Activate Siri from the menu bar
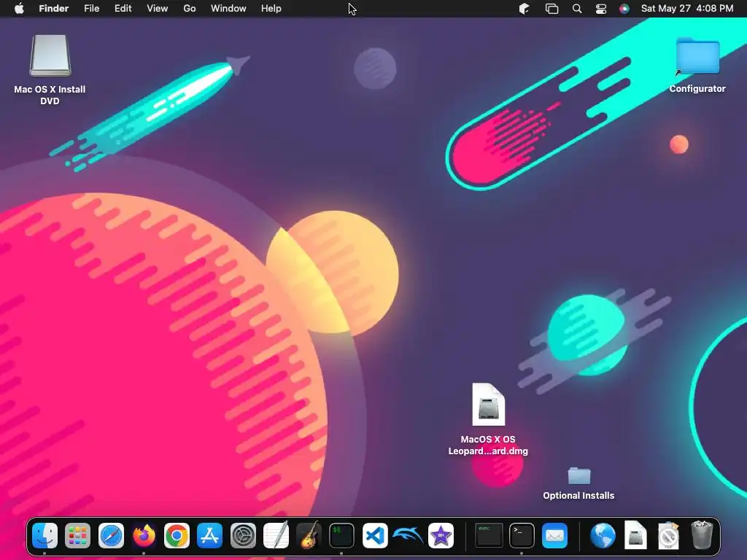Viewport: 747px width, 560px height. coord(624,9)
